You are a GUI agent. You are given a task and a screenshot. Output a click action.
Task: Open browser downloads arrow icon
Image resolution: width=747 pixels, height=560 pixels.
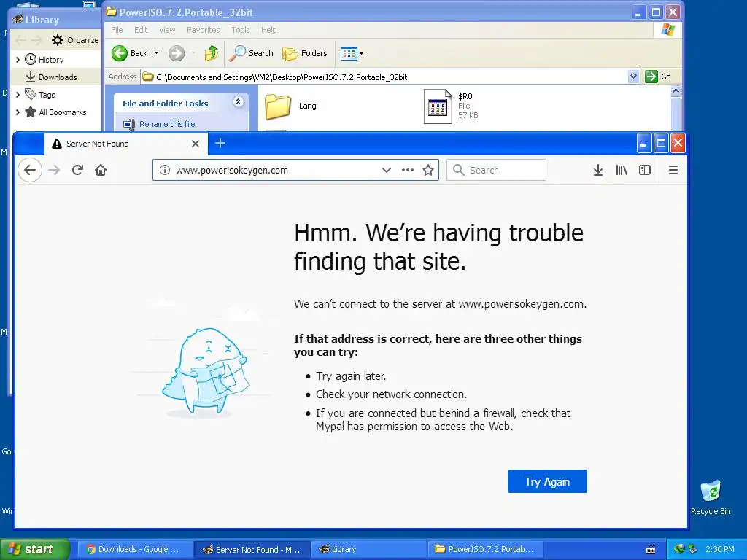598,170
